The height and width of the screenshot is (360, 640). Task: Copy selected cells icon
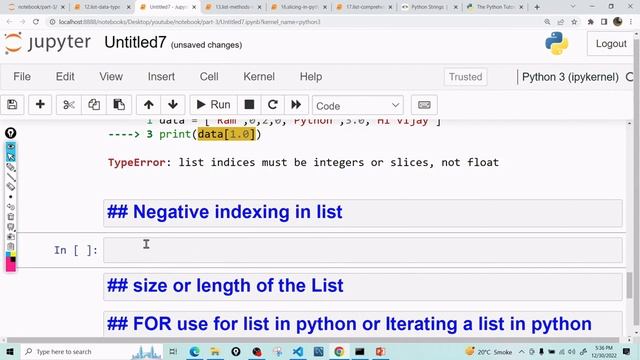[94, 105]
